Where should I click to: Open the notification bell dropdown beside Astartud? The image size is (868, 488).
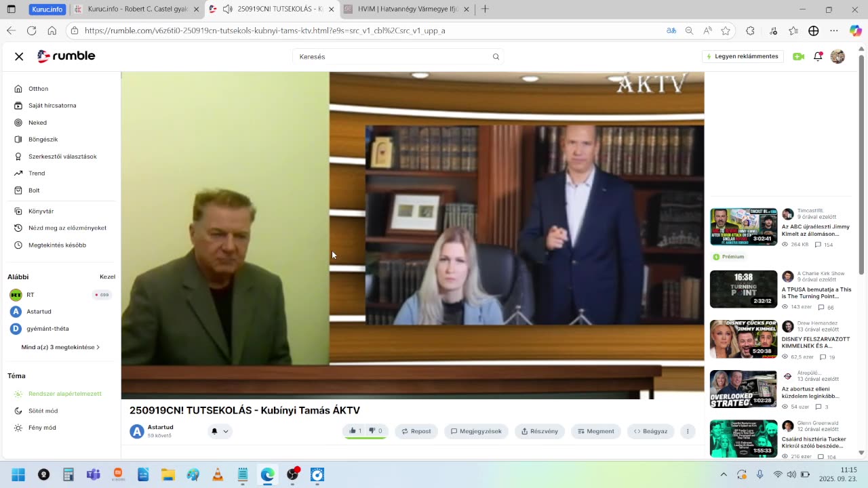click(220, 431)
